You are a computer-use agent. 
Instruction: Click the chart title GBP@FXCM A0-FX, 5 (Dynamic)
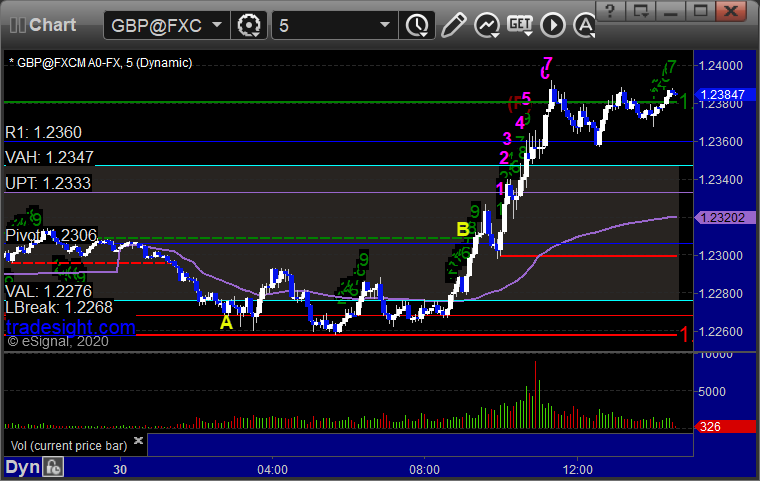101,63
